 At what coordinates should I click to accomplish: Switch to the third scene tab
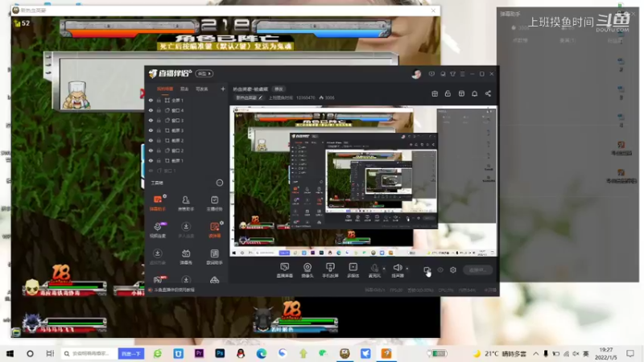click(202, 88)
